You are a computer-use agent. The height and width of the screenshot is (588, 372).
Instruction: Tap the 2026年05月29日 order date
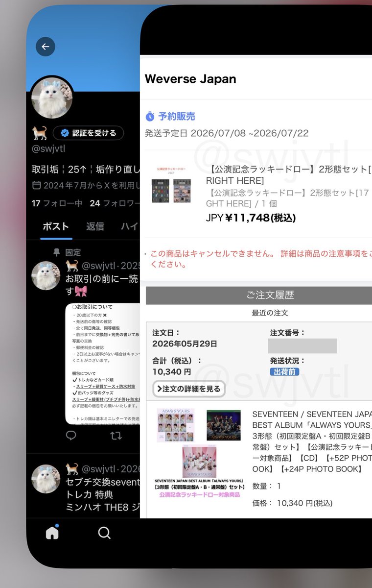(x=185, y=343)
